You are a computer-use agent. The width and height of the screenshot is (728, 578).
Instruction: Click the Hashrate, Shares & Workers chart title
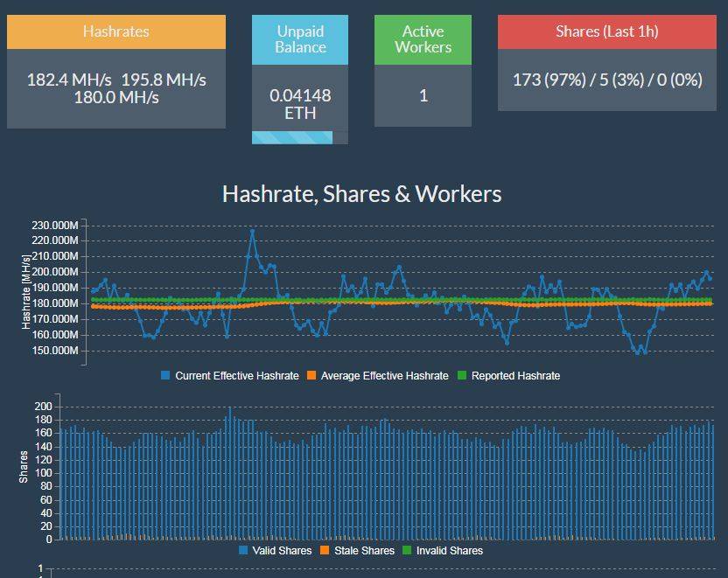(362, 193)
